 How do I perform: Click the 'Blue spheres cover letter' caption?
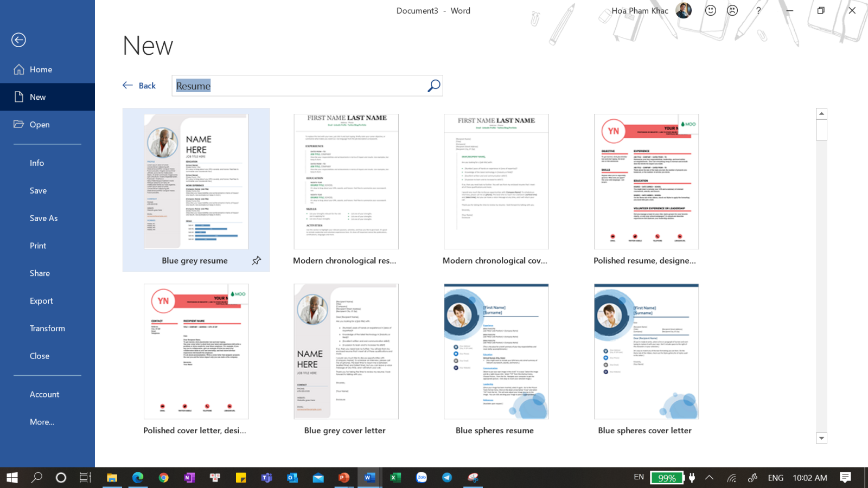pyautogui.click(x=645, y=431)
